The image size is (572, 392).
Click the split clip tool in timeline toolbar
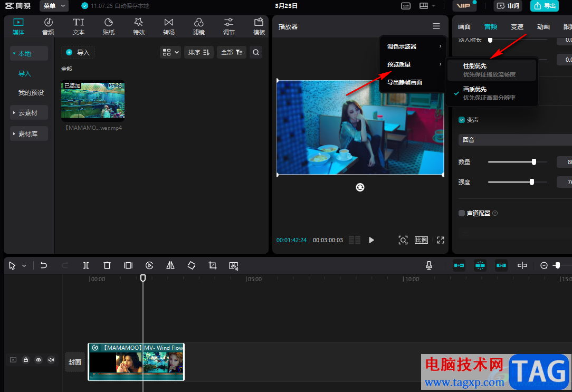pos(86,266)
